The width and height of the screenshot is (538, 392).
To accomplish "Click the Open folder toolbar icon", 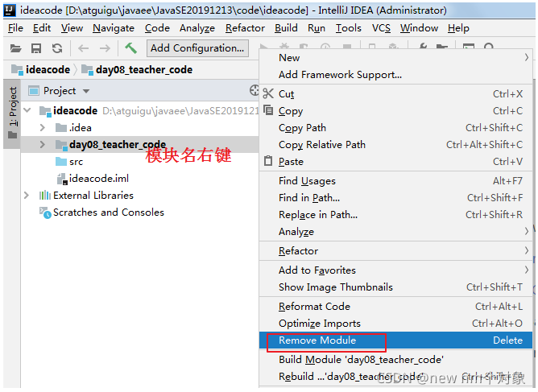I will (x=15, y=48).
